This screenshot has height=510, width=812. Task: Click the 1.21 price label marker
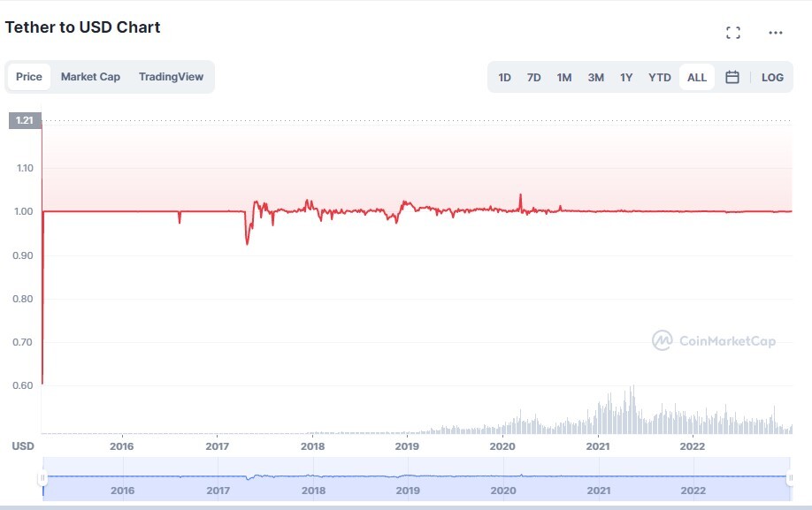coord(25,120)
